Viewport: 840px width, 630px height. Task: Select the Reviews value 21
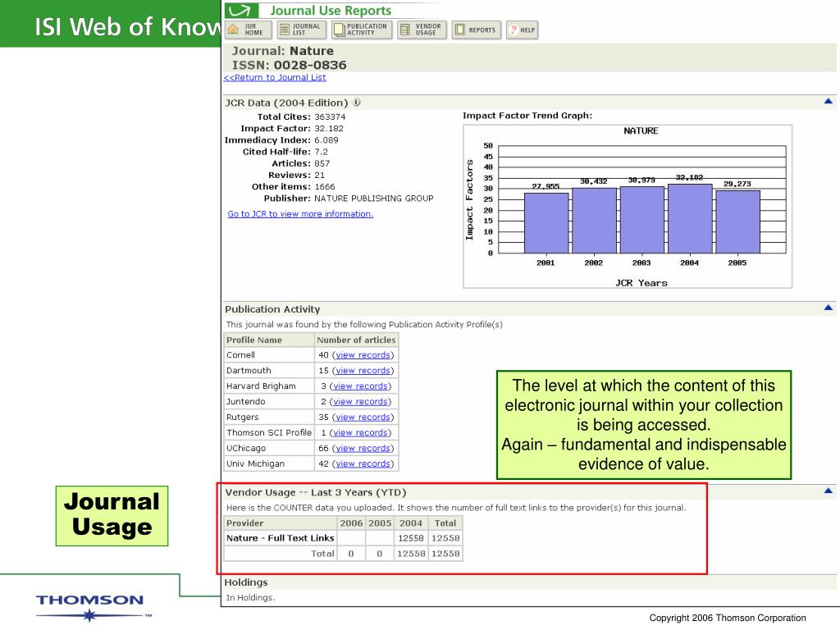click(x=319, y=176)
